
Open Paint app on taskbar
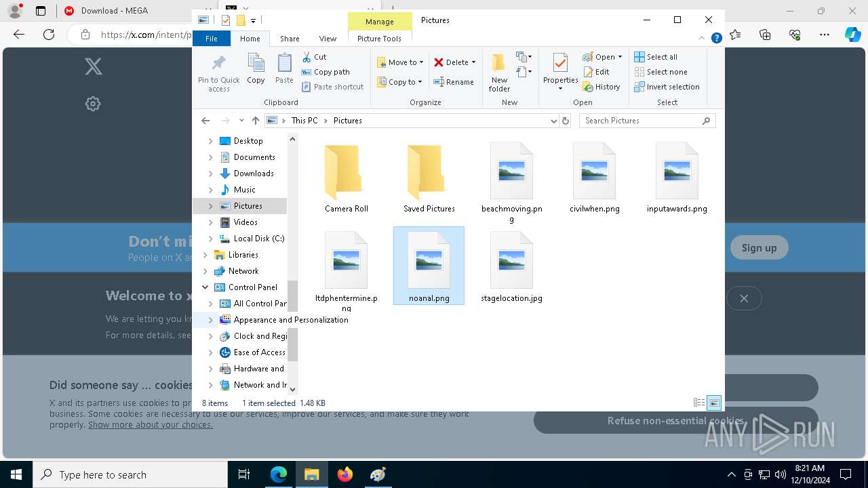[378, 474]
